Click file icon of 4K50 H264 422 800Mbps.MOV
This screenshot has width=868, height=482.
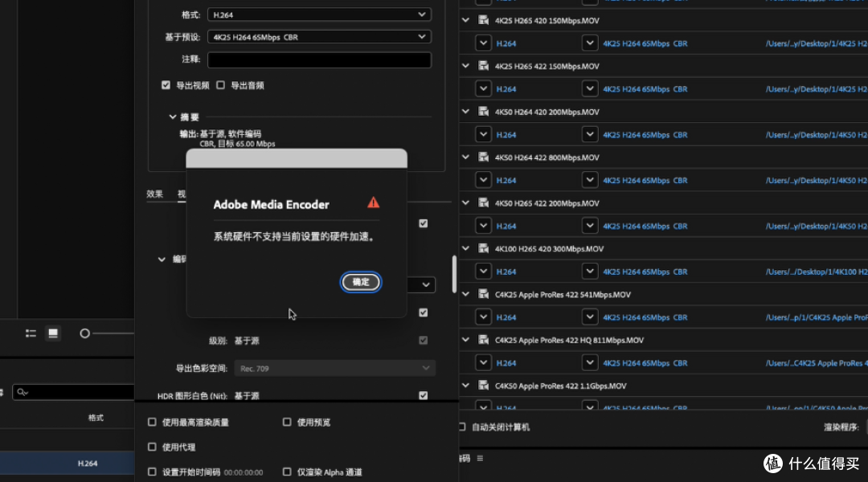point(483,157)
